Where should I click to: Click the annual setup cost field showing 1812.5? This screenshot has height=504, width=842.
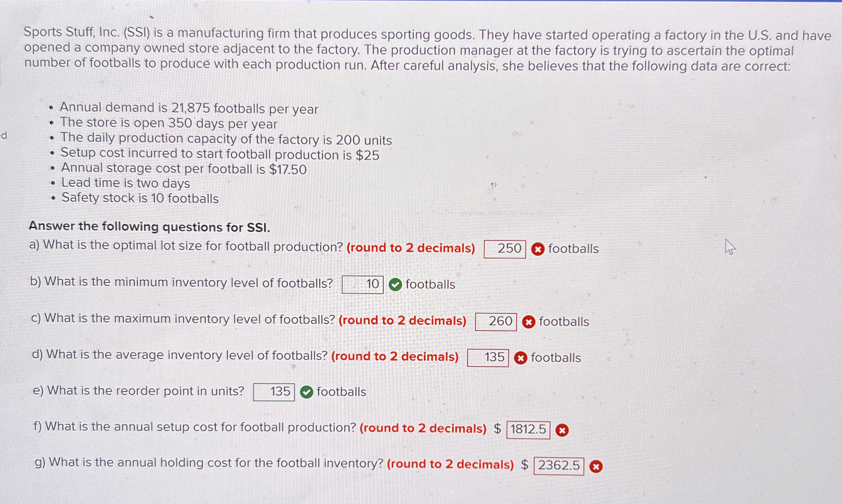(528, 430)
